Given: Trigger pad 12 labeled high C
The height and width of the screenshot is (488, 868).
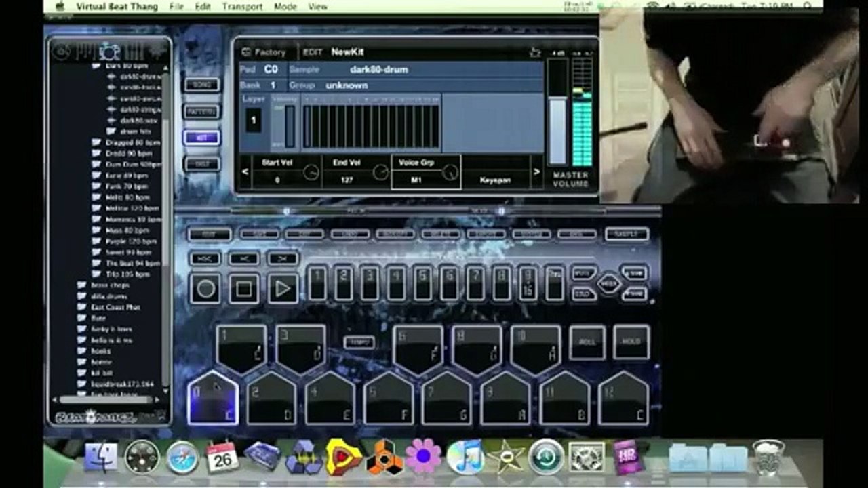Looking at the screenshot, I should pos(623,399).
